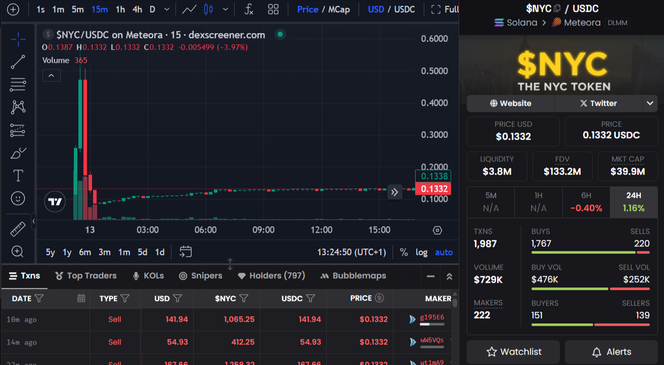Viewport: 664px width, 365px height.
Task: Open the forecasting and measurement tools
Action: coord(18,130)
